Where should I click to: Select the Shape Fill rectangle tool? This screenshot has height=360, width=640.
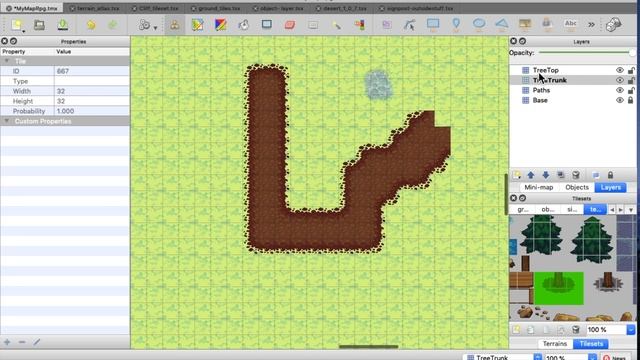pyautogui.click(x=267, y=24)
